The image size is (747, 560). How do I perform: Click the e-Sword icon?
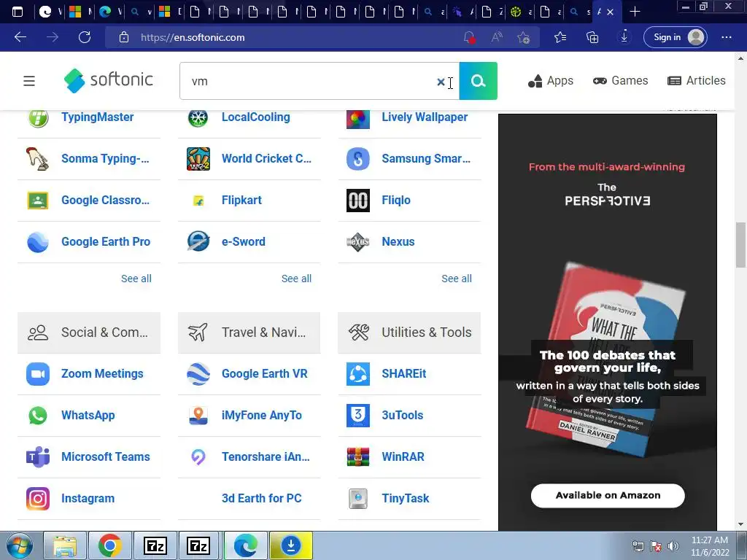pos(198,242)
